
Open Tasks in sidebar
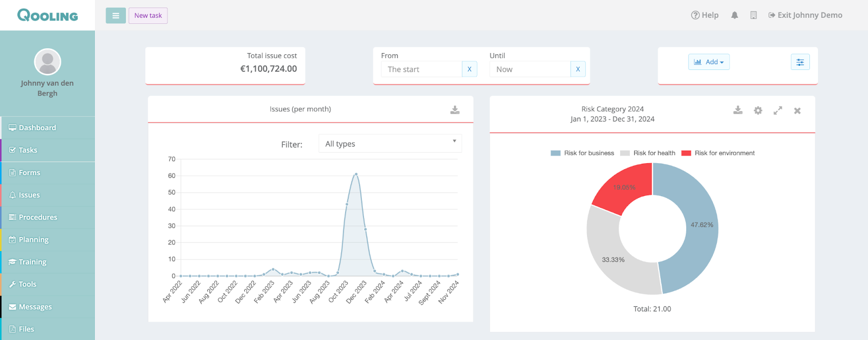[x=48, y=150]
